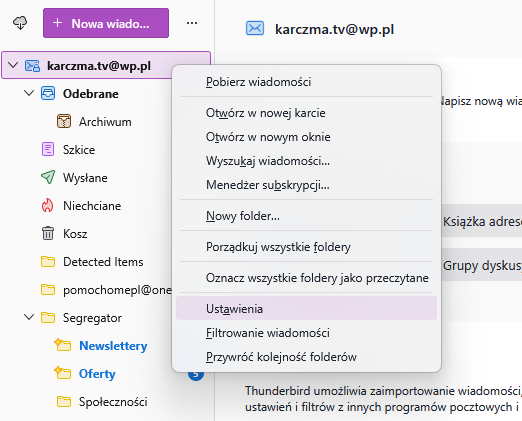
Task: Click the karczma.tv@wp.pl header title
Action: [334, 29]
